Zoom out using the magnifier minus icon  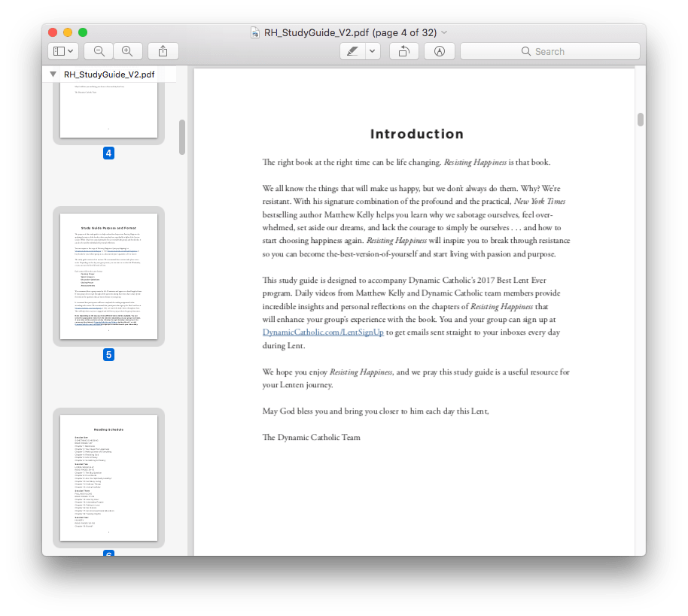tap(98, 50)
